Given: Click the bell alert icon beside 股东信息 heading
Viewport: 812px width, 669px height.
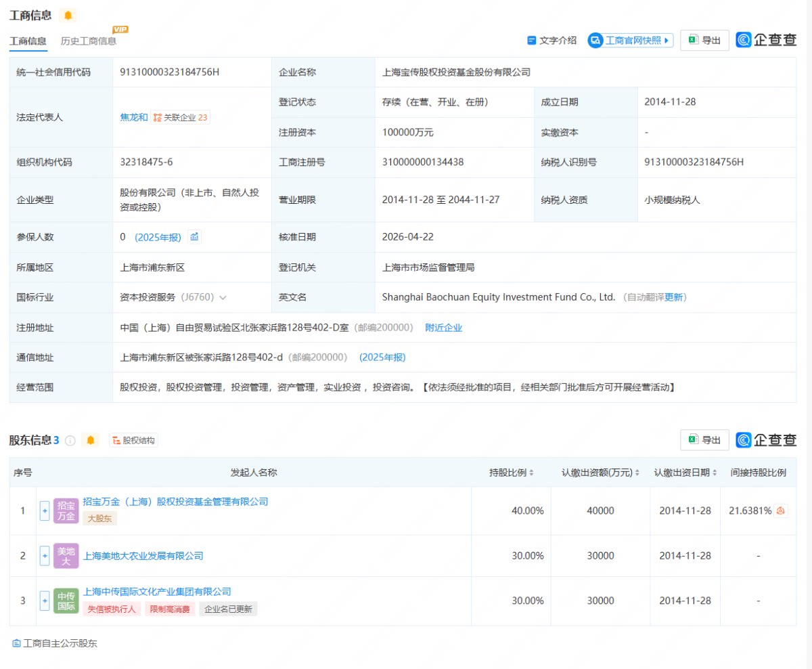Looking at the screenshot, I should 91,440.
